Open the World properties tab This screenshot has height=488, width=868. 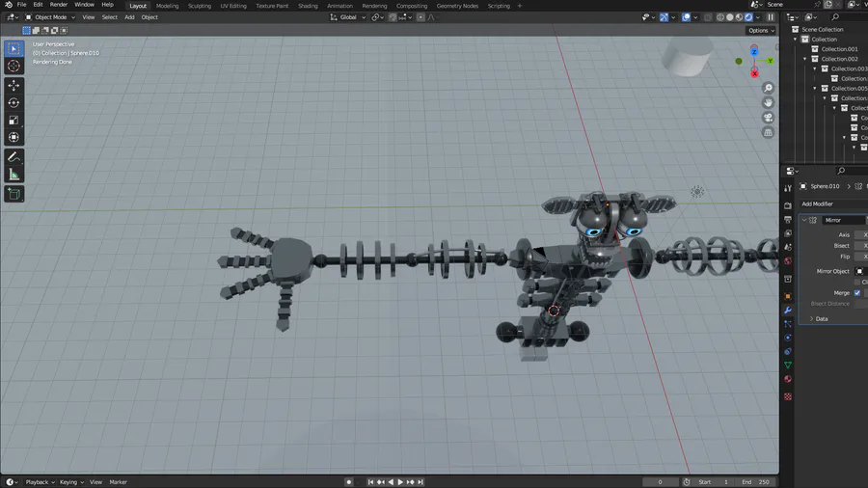coord(788,261)
